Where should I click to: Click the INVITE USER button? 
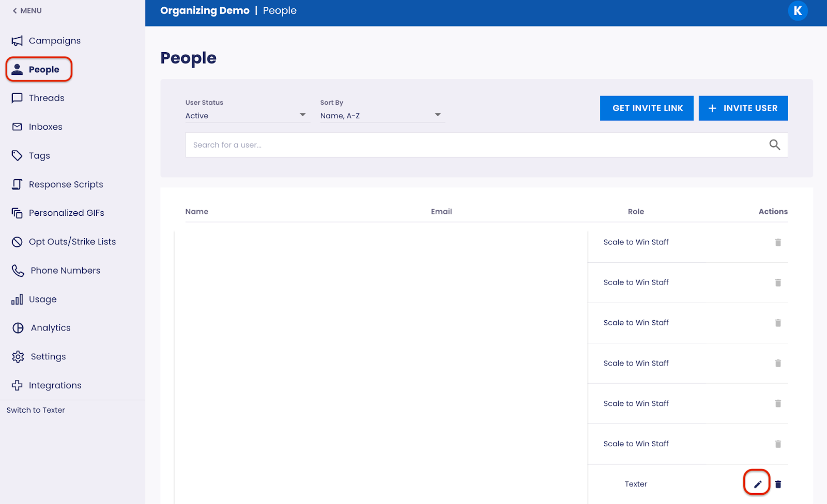pyautogui.click(x=743, y=108)
